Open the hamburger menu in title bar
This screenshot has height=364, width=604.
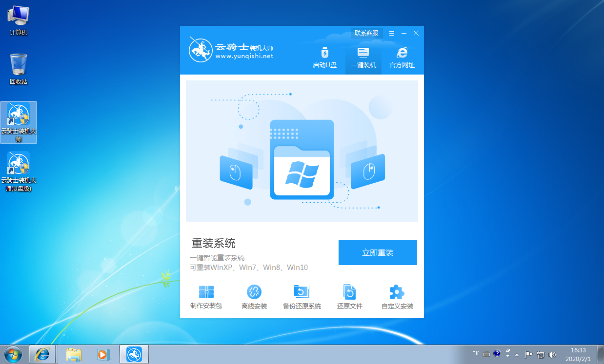[x=392, y=33]
